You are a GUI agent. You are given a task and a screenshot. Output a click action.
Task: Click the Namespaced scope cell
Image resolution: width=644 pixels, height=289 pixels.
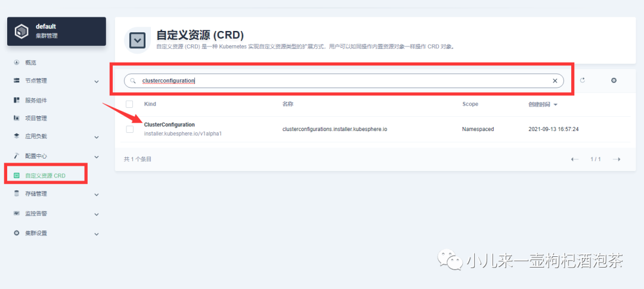point(478,129)
